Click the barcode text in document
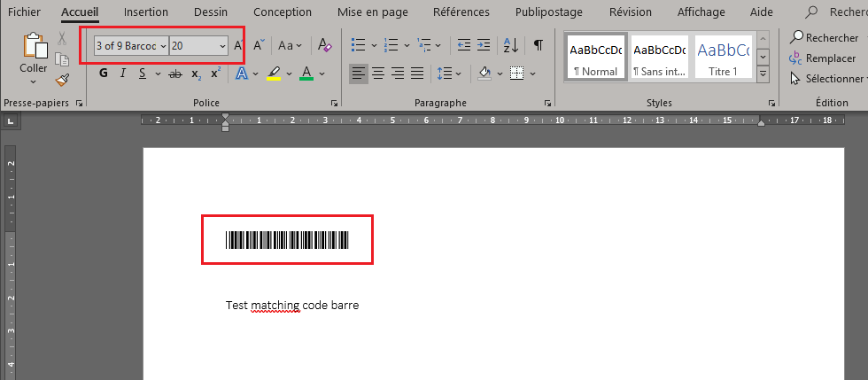868x380 pixels. point(287,240)
